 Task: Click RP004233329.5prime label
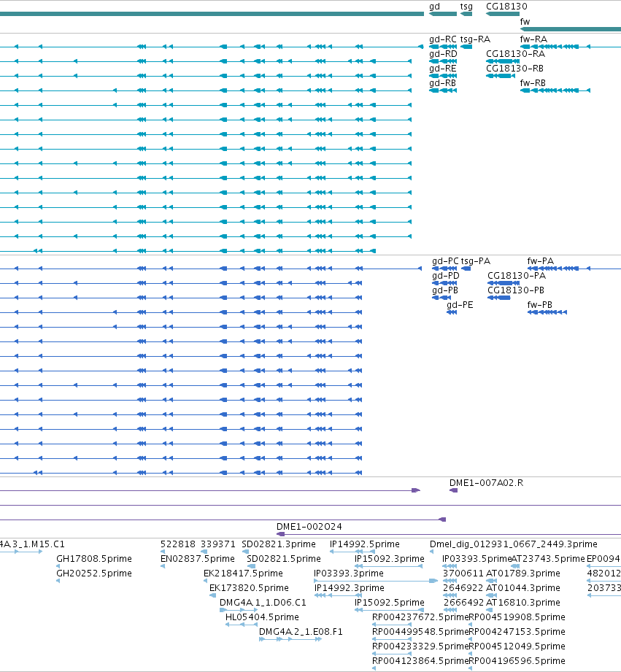[420, 646]
